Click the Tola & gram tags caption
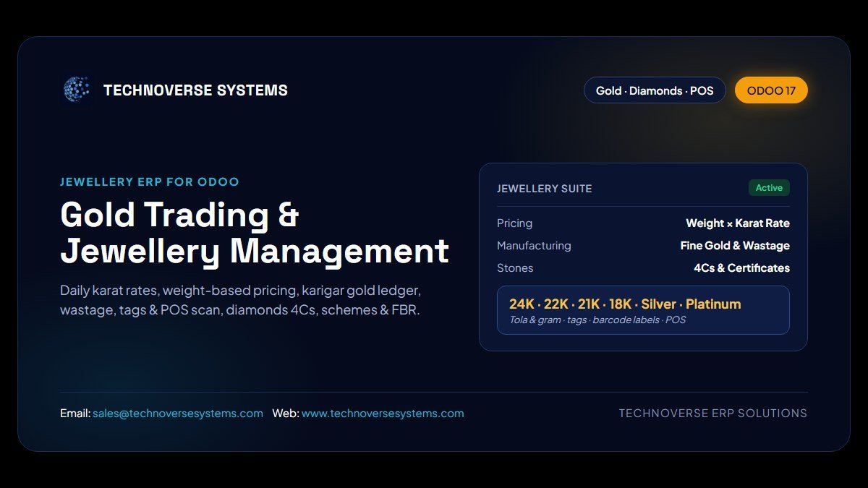The height and width of the screenshot is (488, 868). [x=597, y=320]
